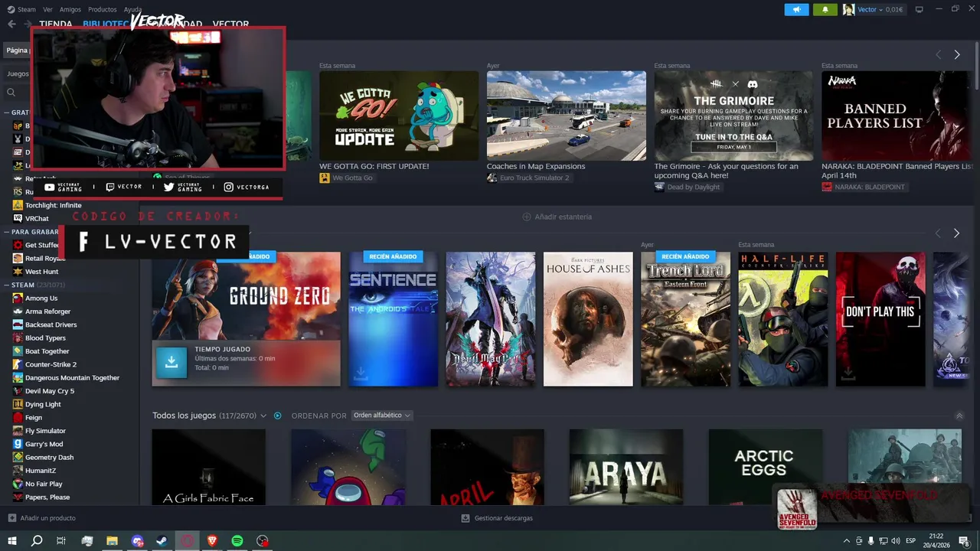Collapse the STEAM collection in sidebar

(x=6, y=285)
